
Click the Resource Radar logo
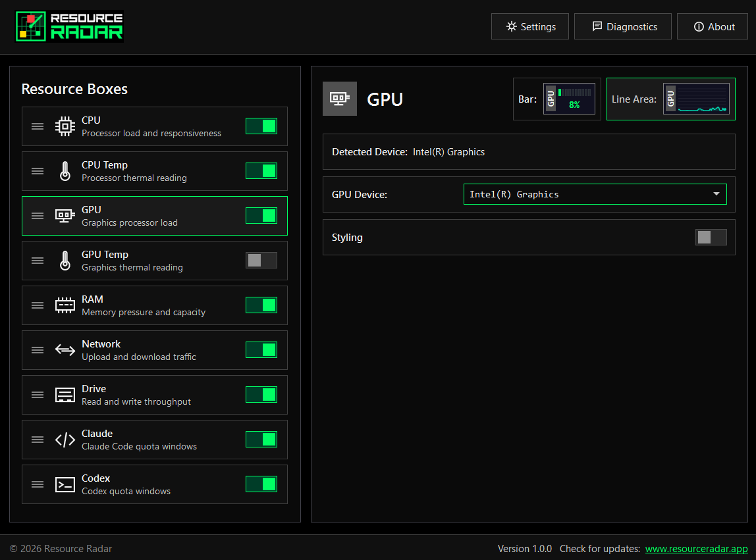pos(69,26)
